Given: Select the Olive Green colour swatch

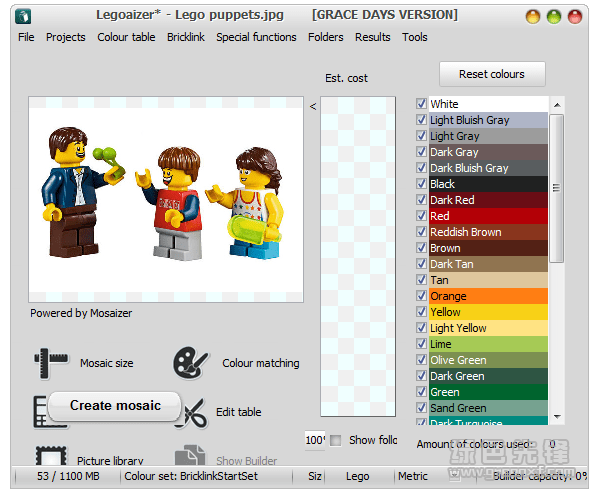Looking at the screenshot, I should point(488,360).
